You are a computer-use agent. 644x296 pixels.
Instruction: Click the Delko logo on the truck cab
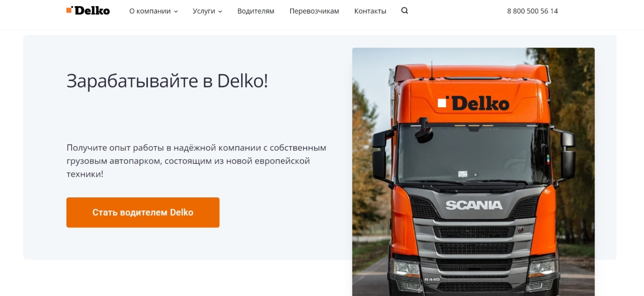point(473,103)
